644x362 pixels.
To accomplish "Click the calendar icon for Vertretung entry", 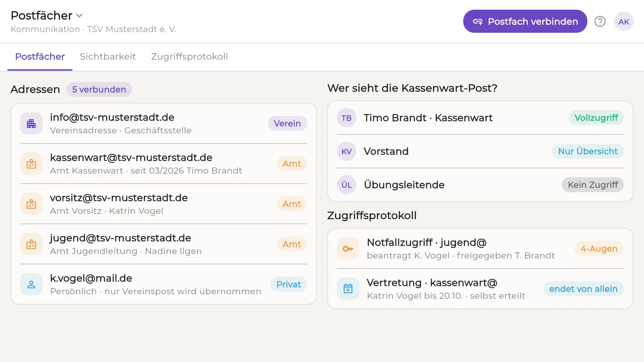I will pos(348,289).
